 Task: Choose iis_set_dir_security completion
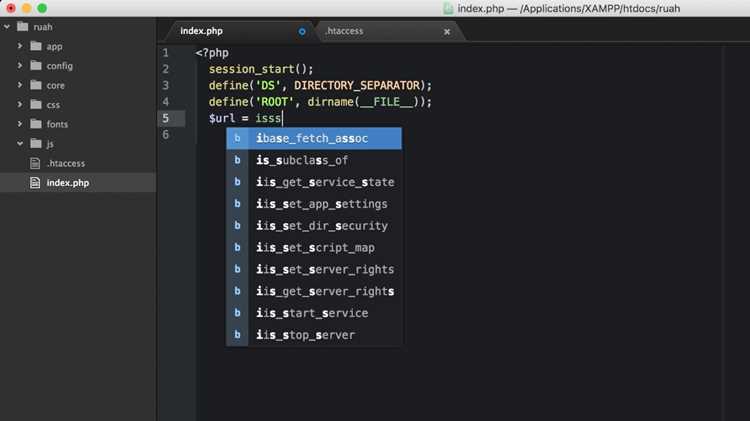[x=314, y=226]
